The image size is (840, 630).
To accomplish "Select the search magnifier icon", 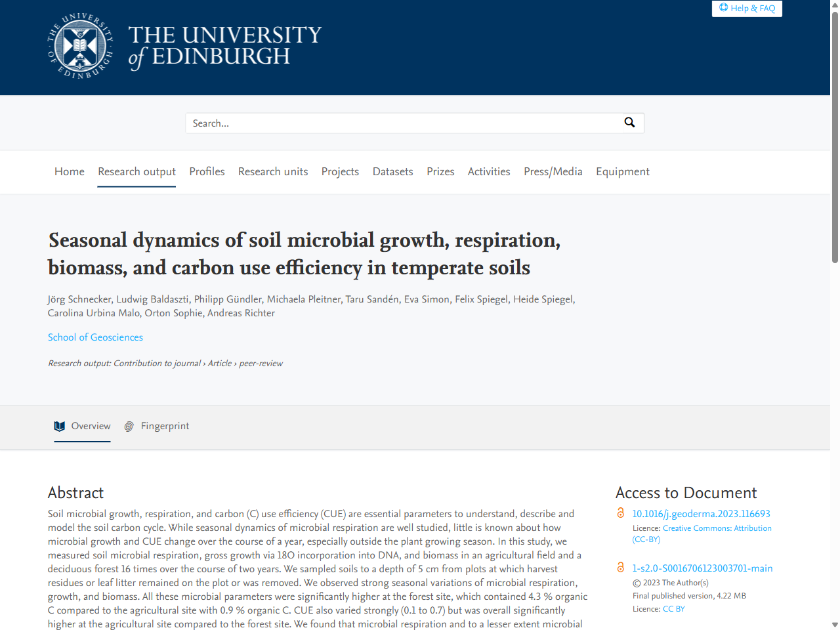I will coord(629,123).
